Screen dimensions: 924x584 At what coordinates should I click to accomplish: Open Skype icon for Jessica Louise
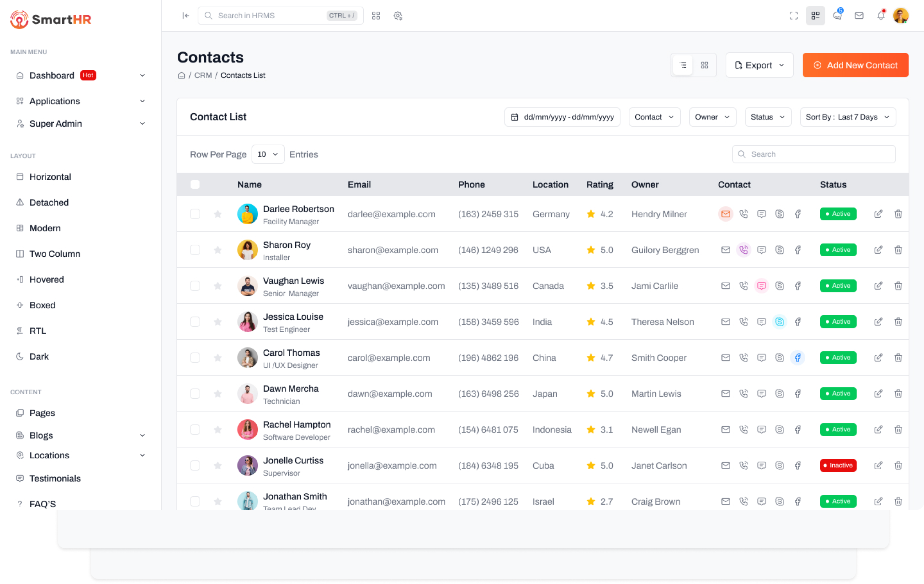pos(779,322)
